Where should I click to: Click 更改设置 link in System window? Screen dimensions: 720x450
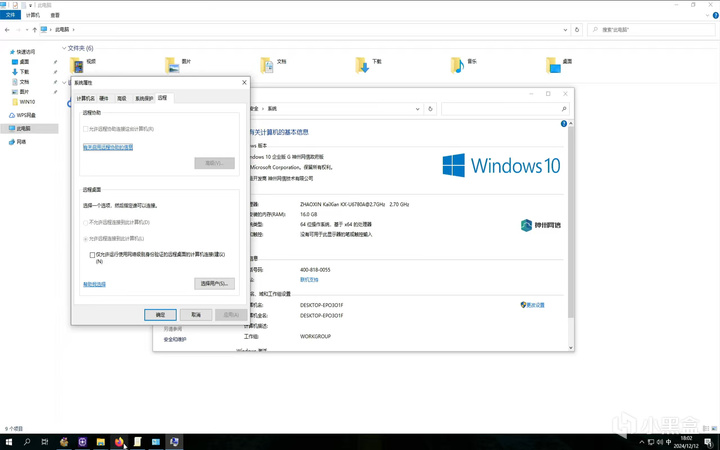(533, 305)
